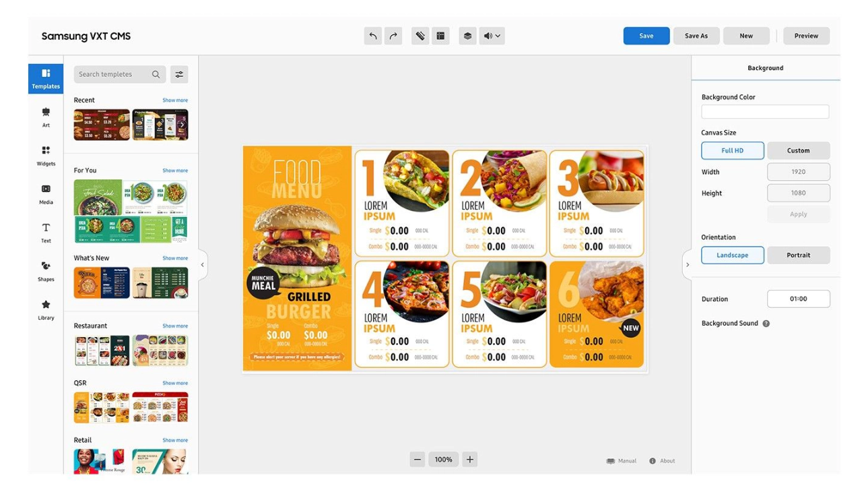Click the Save As button

(696, 36)
